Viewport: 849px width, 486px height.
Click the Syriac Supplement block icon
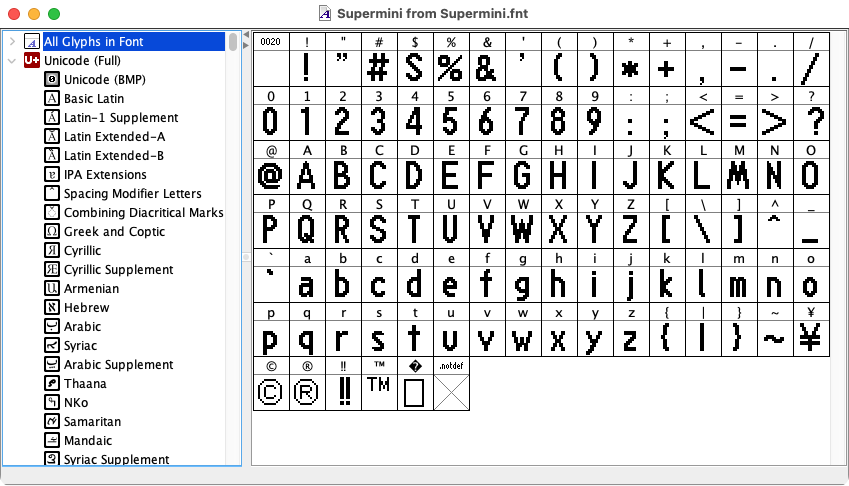[52, 458]
